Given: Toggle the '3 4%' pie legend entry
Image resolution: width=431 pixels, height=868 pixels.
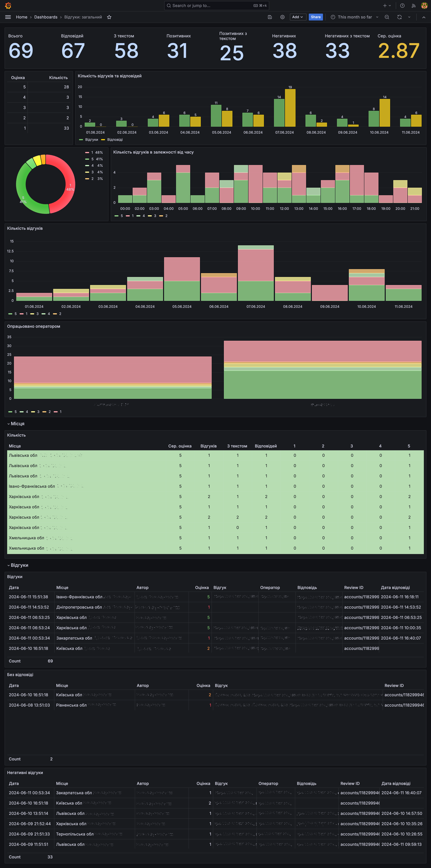Looking at the screenshot, I should [94, 172].
